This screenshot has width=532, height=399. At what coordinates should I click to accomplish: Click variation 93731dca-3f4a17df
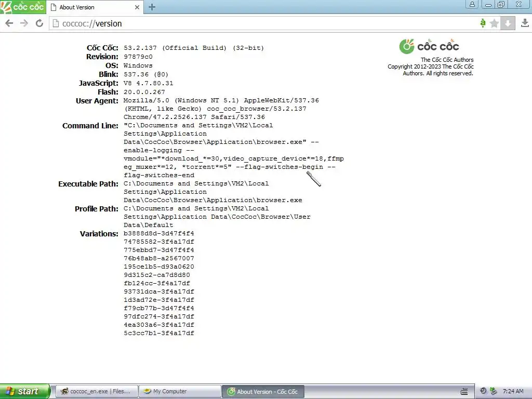[x=159, y=291]
